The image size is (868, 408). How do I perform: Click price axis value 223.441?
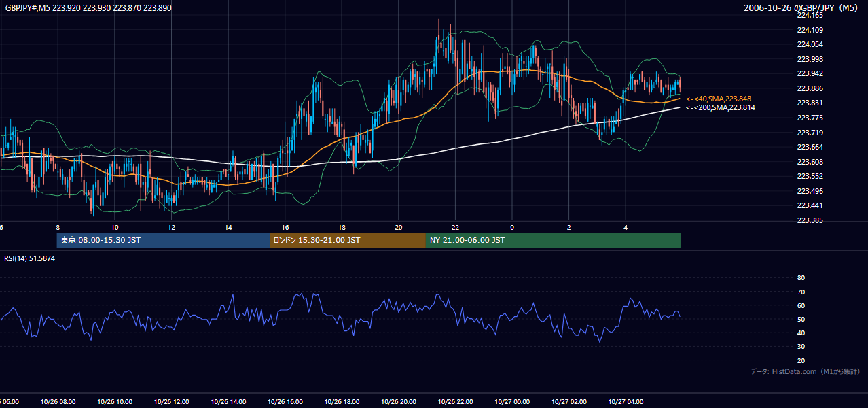810,205
